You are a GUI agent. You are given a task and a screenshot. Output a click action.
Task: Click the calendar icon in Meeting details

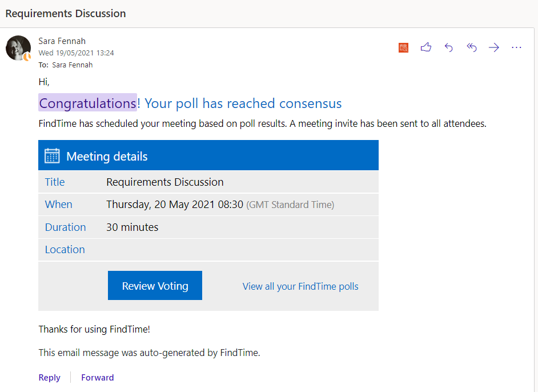tap(52, 156)
